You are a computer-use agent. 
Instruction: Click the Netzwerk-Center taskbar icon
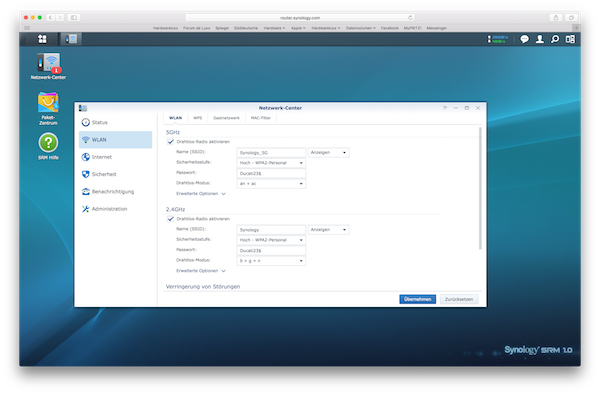pyautogui.click(x=71, y=39)
